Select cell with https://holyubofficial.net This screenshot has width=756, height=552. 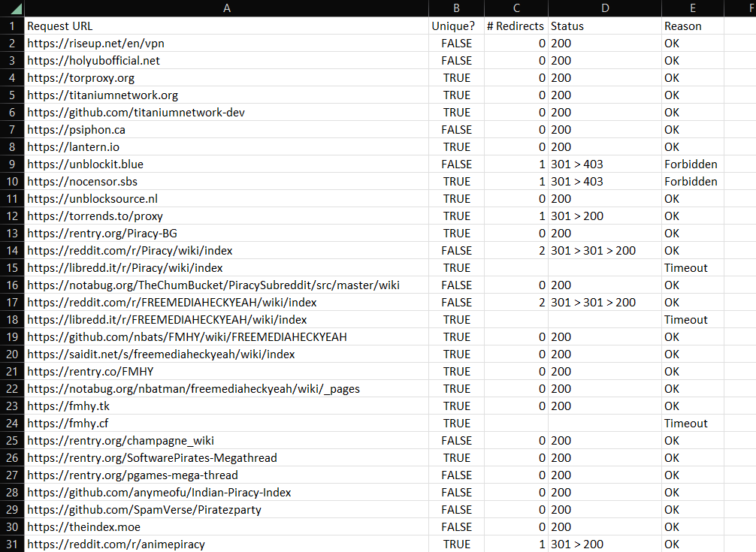pos(227,61)
